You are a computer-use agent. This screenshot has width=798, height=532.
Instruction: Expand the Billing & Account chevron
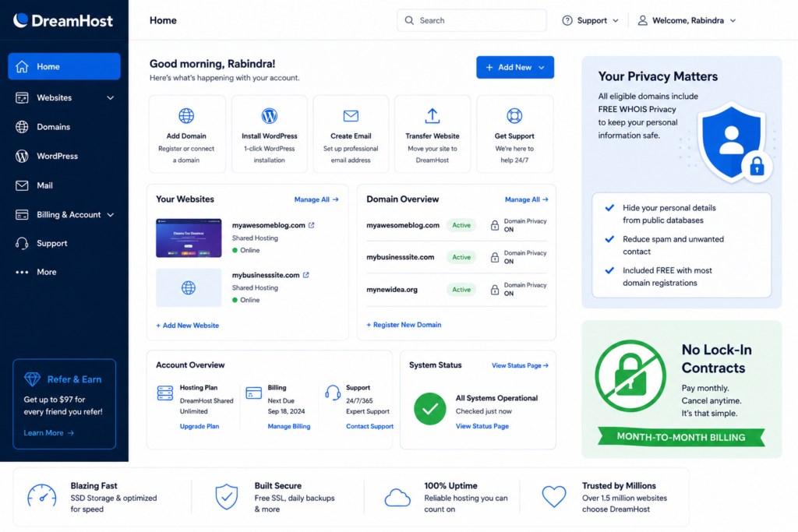[x=111, y=215]
